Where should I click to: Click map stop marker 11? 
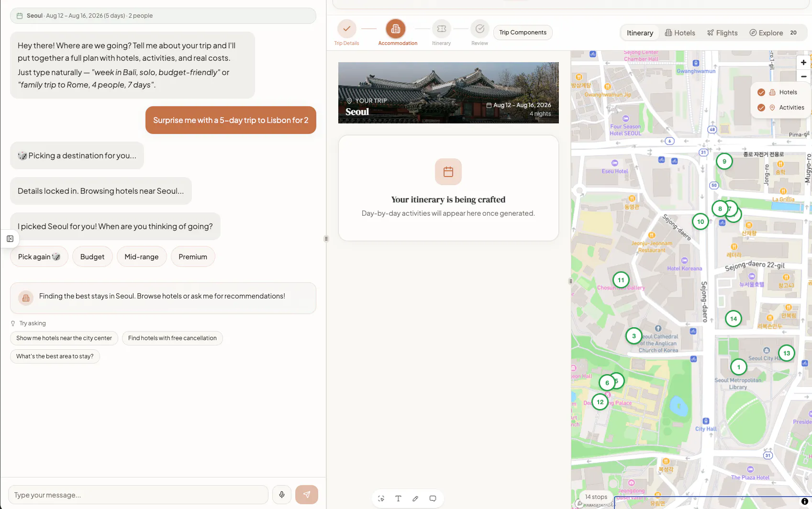point(621,280)
